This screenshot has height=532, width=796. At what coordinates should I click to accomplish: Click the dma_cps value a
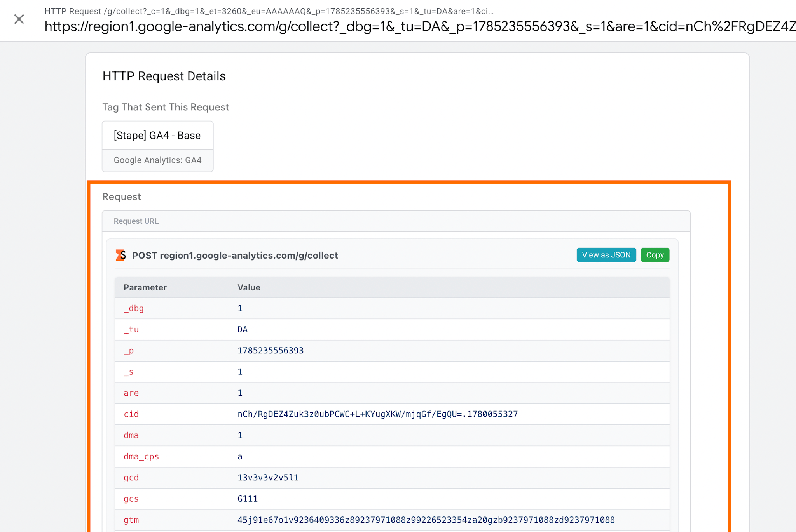point(240,457)
